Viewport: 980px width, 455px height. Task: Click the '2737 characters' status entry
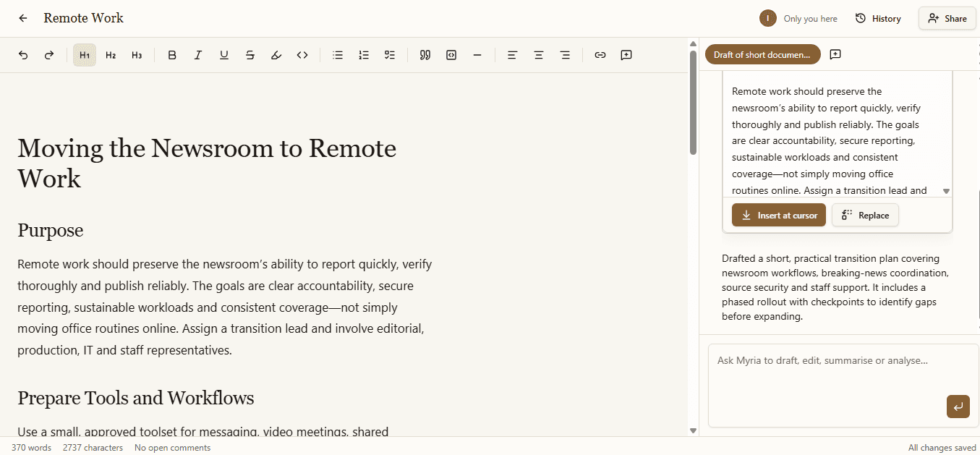coord(93,448)
